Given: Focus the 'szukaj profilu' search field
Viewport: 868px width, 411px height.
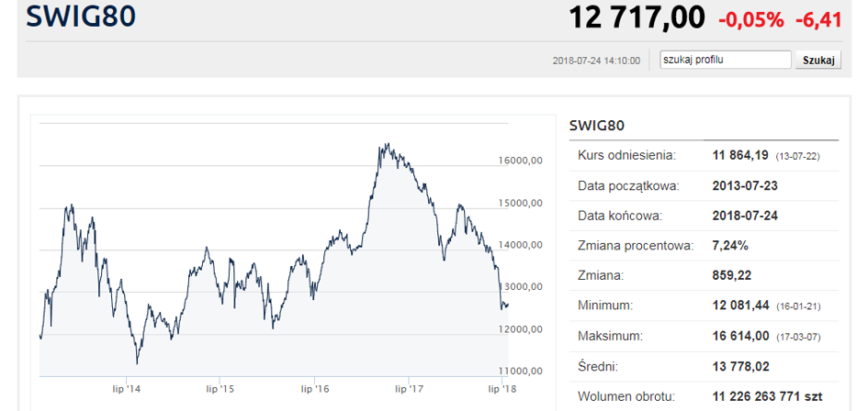Looking at the screenshot, I should 726,60.
